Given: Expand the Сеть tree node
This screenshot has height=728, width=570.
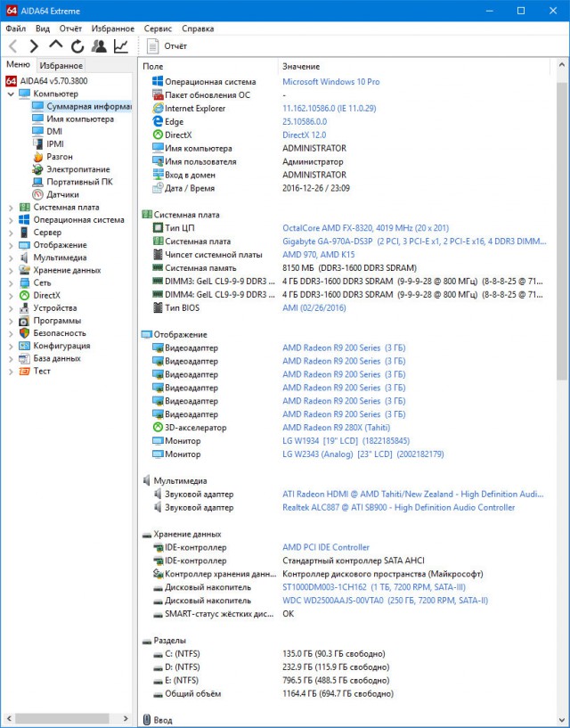Looking at the screenshot, I should [x=11, y=282].
